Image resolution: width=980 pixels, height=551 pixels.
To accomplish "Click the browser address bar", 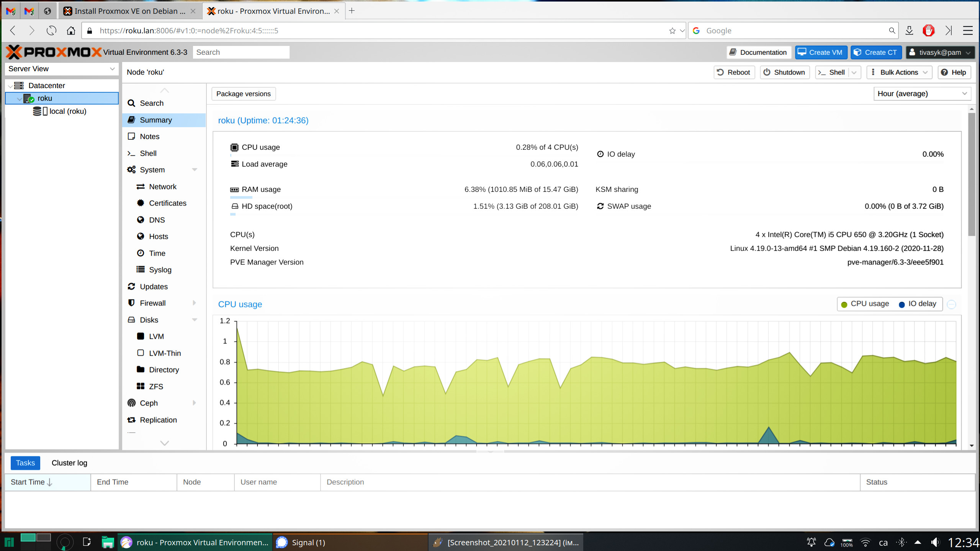I will (x=383, y=31).
